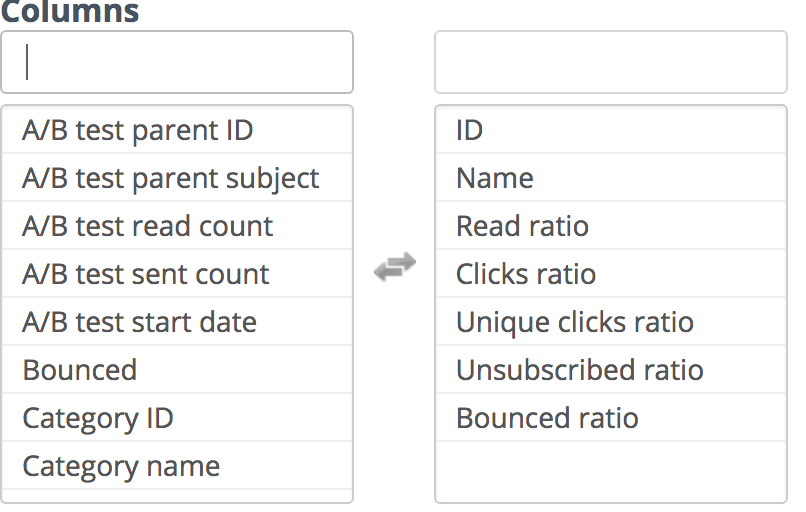806x512 pixels.
Task: Select 'ID' in selected columns
Action: [x=611, y=130]
